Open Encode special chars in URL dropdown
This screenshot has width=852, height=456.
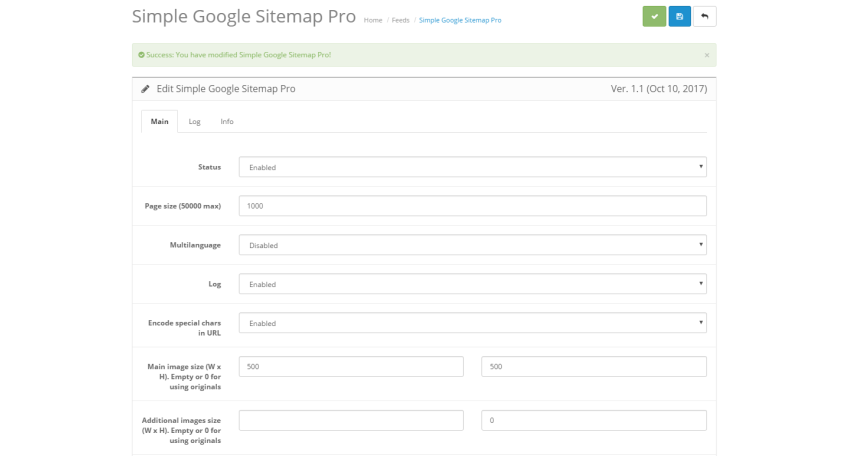click(473, 323)
